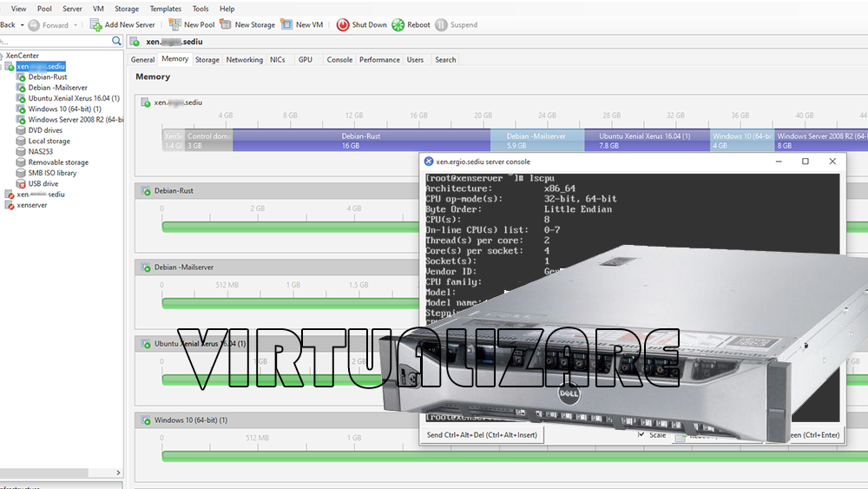Select Debian-Rust VM icon in tree
This screenshot has width=868, height=489.
pyautogui.click(x=21, y=77)
